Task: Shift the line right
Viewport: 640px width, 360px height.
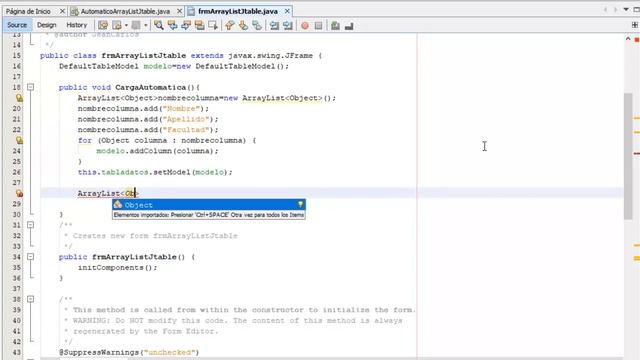Action: 288,25
